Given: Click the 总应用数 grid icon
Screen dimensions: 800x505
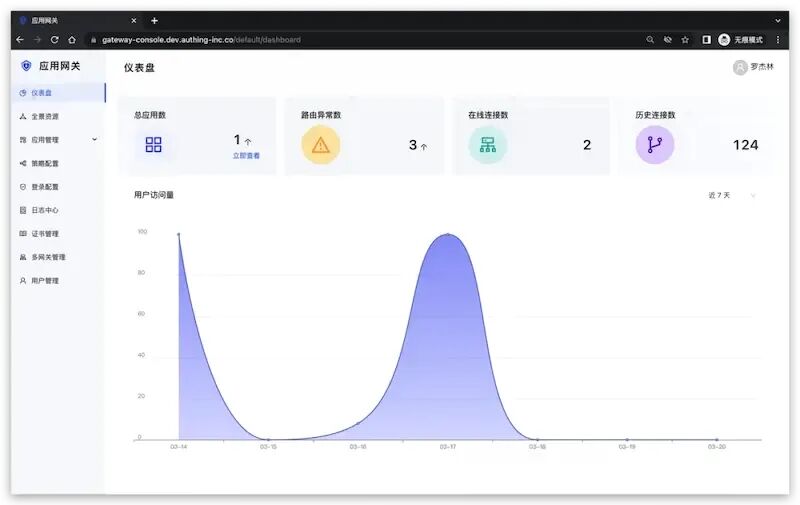Looking at the screenshot, I should click(153, 145).
